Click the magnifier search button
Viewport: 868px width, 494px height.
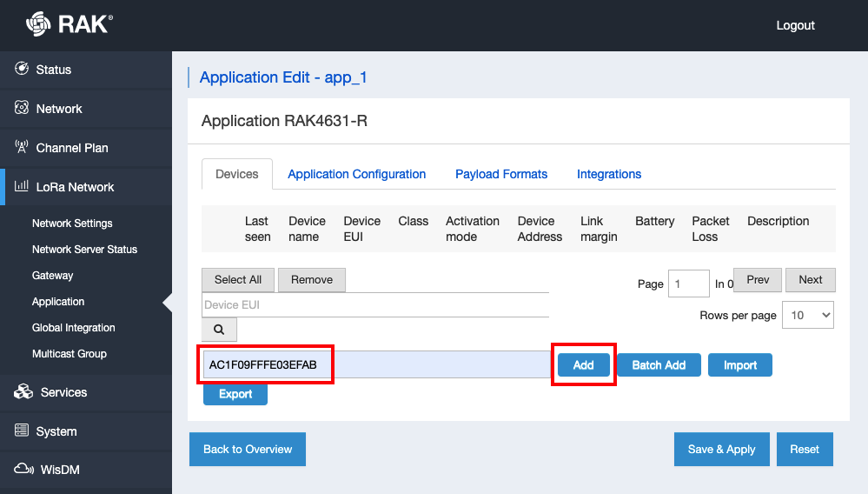[219, 330]
